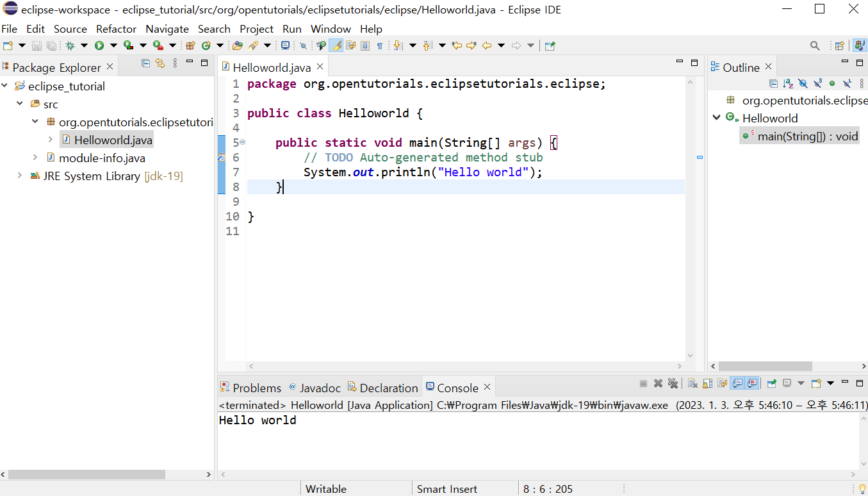Toggle Mark Occurrences highlighter icon

tap(336, 45)
